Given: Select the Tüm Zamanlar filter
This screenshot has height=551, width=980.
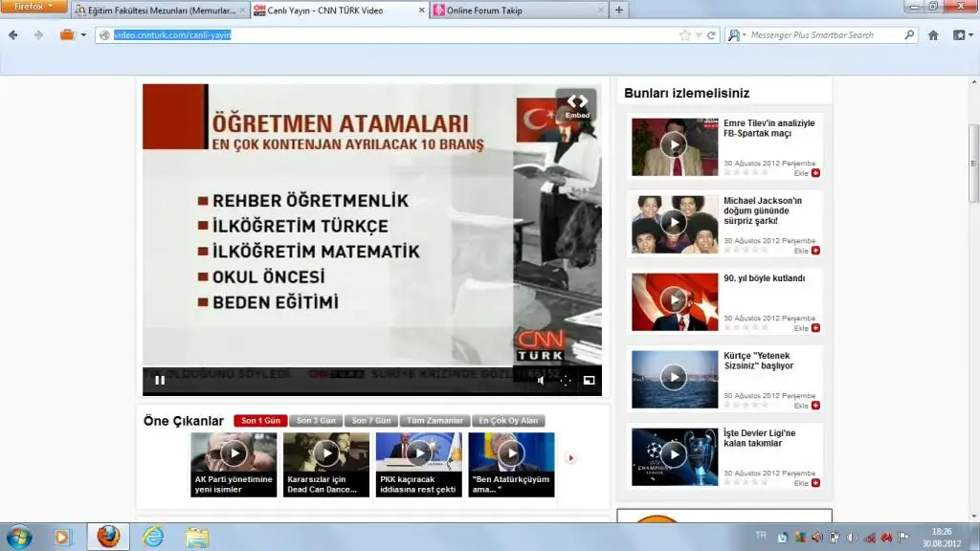Looking at the screenshot, I should [x=435, y=421].
